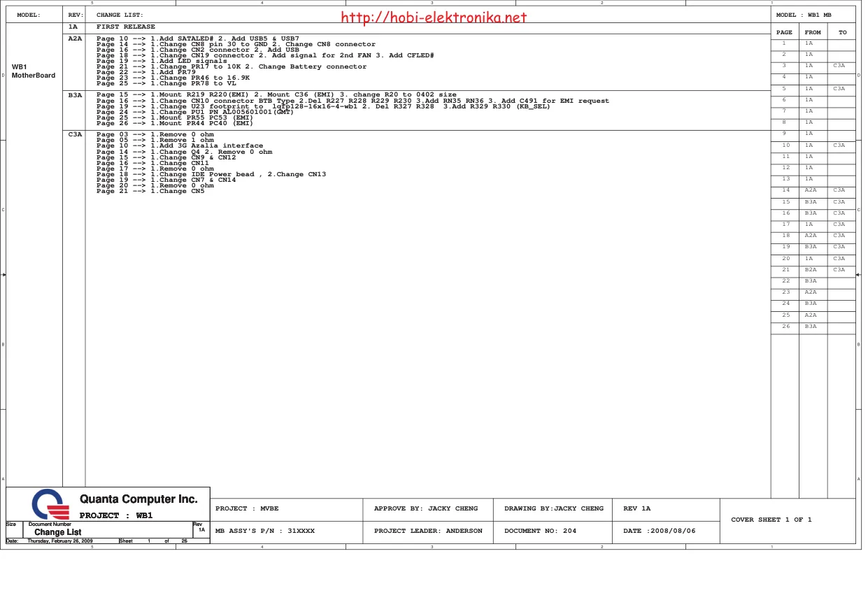Click 'COVER SHEET 1 OF 1' text
Screen dimensions: 868x614
pyautogui.click(x=771, y=520)
